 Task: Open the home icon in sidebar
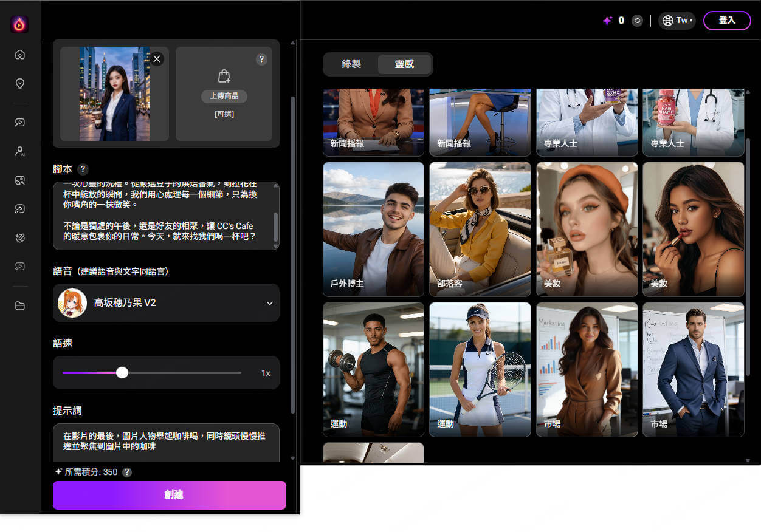click(20, 55)
